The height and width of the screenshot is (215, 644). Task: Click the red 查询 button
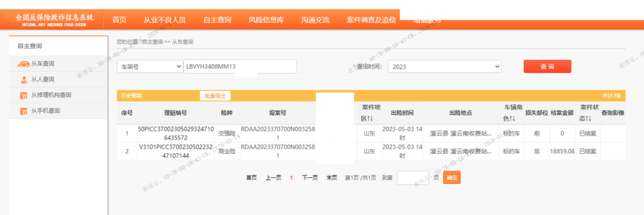(x=547, y=66)
